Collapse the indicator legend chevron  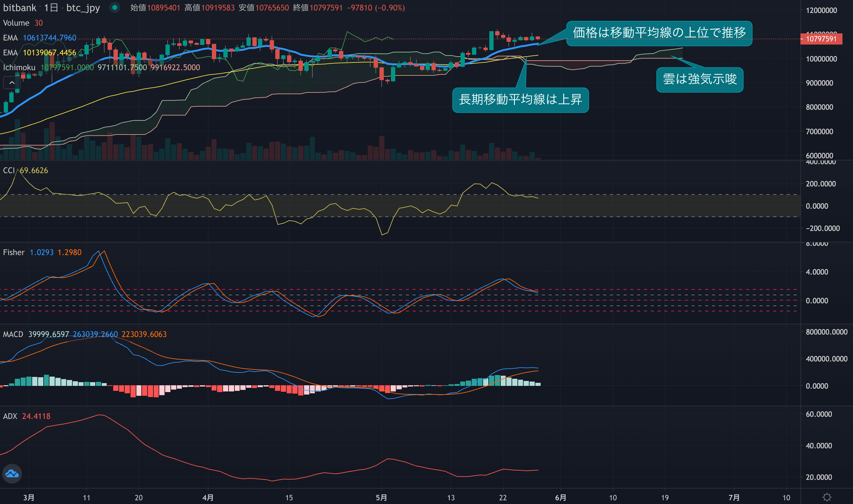11,83
